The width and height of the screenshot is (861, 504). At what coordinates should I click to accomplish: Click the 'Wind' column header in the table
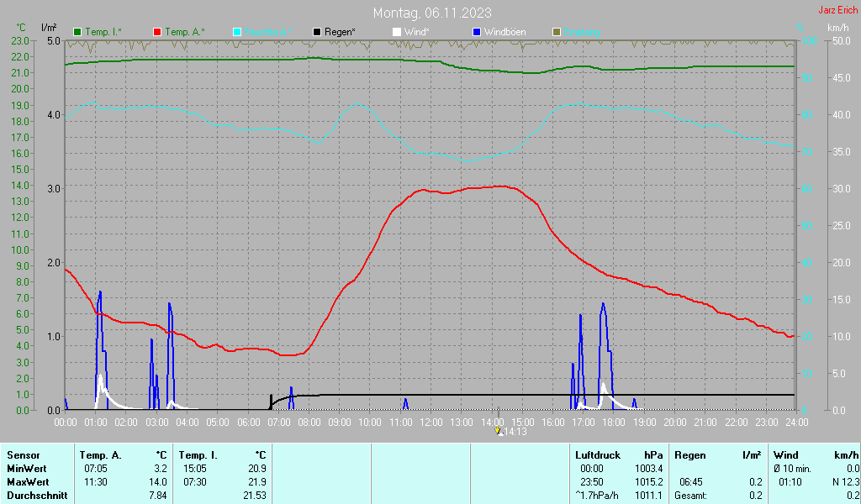[x=786, y=455]
